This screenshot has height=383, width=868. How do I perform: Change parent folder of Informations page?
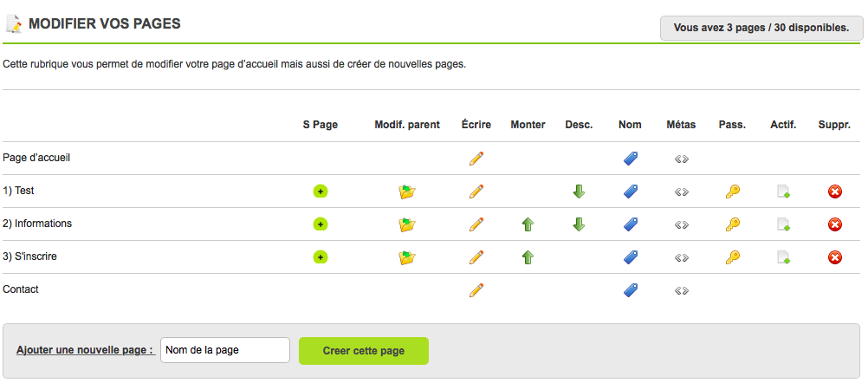coord(407,224)
